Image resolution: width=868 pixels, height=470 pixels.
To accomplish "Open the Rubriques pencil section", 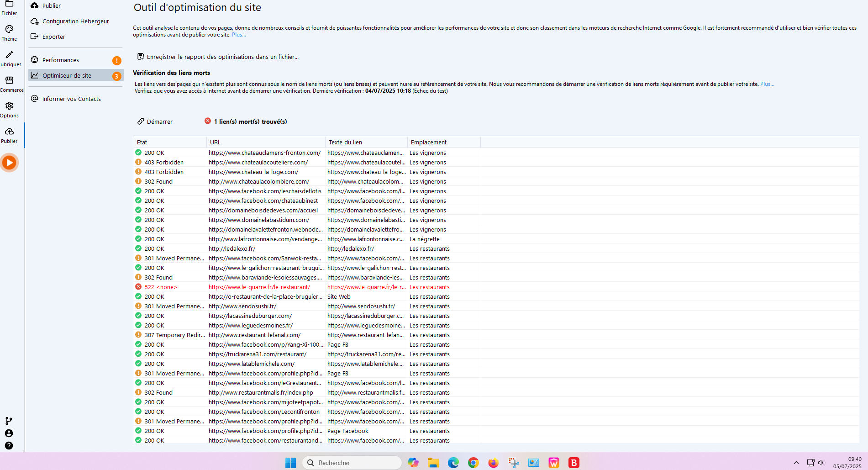I will tap(9, 59).
